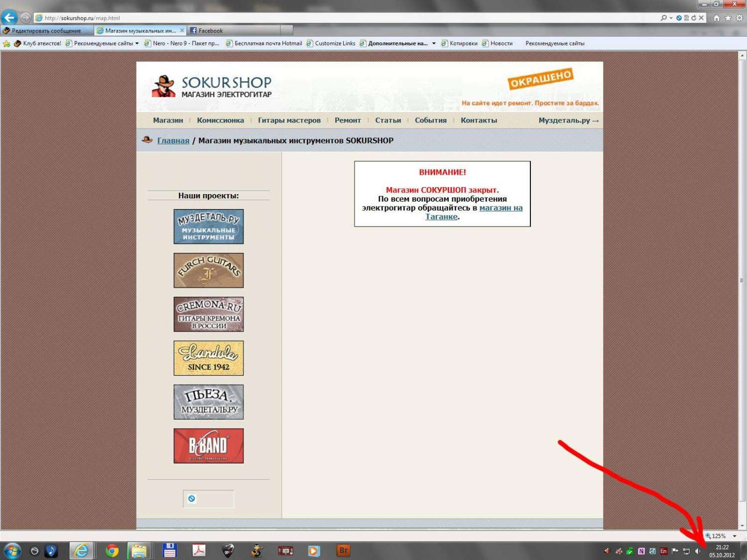Open the 'Новости' favorite
This screenshot has width=747, height=560.
[497, 43]
